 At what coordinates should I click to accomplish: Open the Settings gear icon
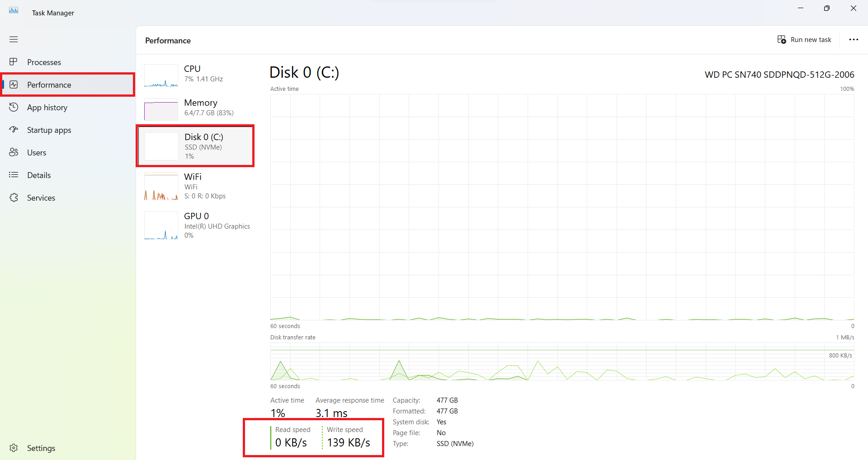coord(14,448)
